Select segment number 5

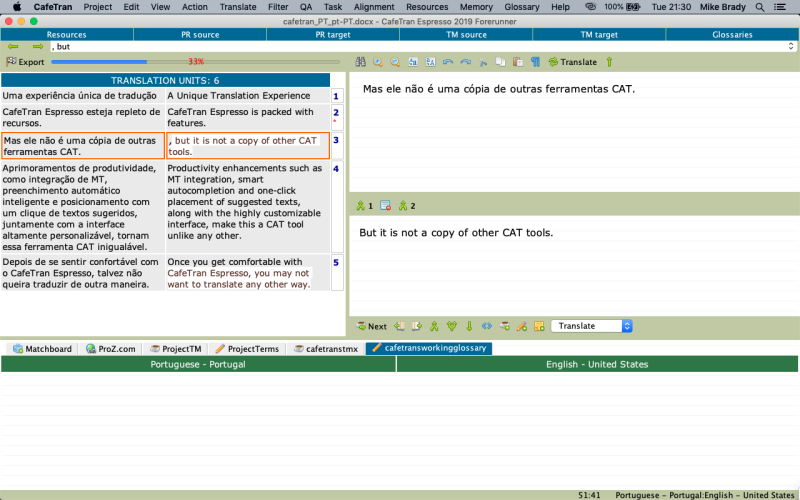[336, 272]
